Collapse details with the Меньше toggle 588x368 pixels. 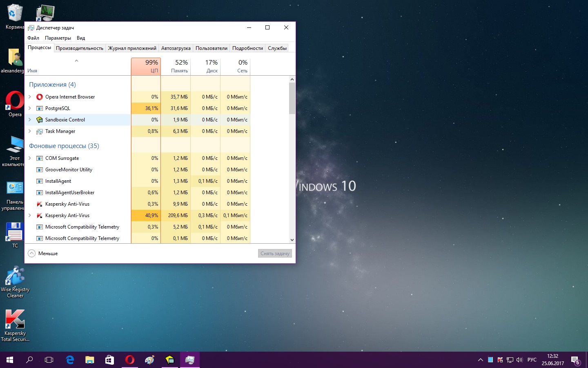tap(43, 254)
